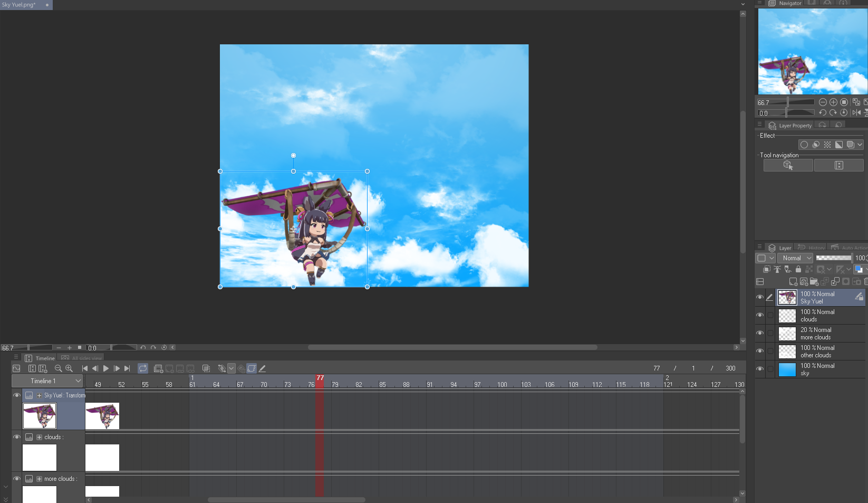
Task: Zoom in using the Navigator plus icon
Action: tap(833, 102)
